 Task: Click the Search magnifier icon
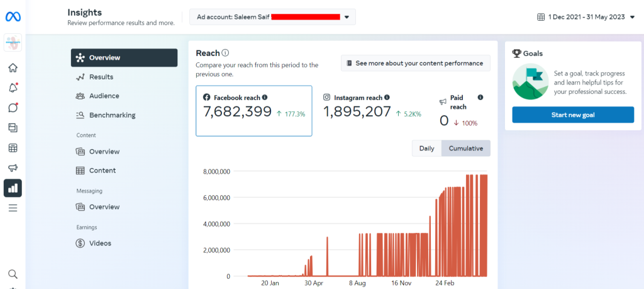(13, 274)
